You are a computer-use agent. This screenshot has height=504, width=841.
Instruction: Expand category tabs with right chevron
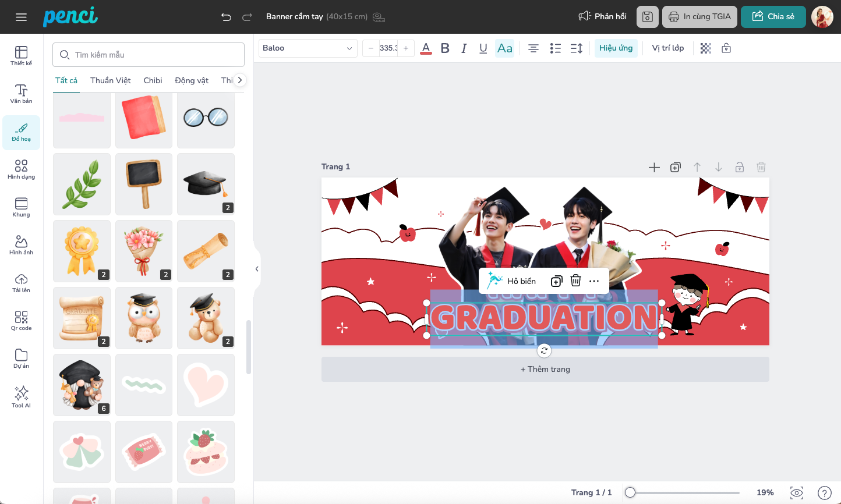pyautogui.click(x=239, y=80)
